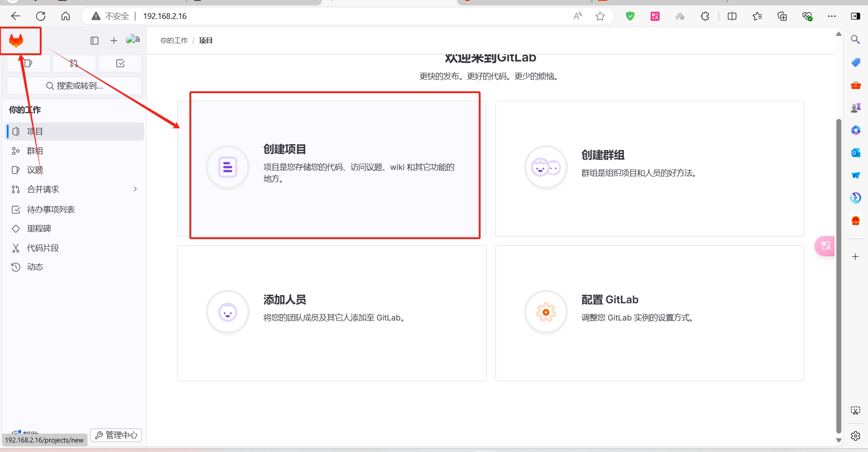Click the 不安全 site warning
868x452 pixels.
111,16
